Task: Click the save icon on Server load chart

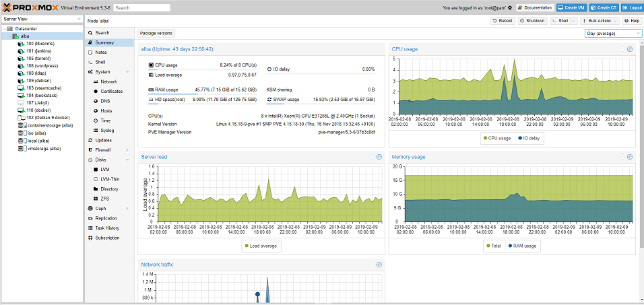Action: click(x=379, y=157)
